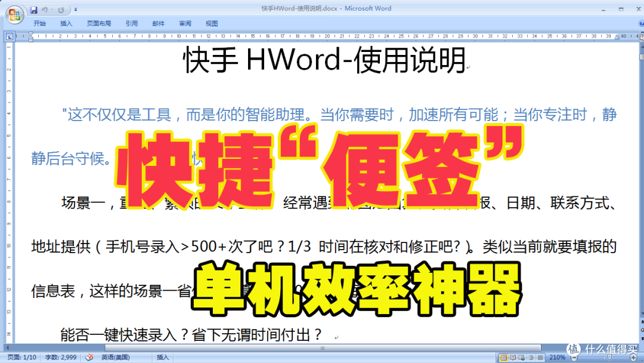Select the 引用 ribbon tab

[131, 23]
